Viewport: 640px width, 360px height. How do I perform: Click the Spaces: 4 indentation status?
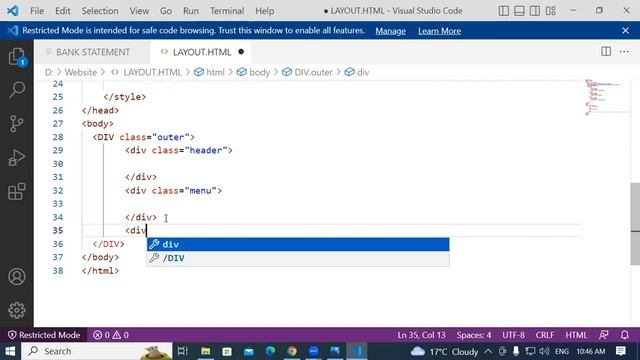pyautogui.click(x=474, y=335)
